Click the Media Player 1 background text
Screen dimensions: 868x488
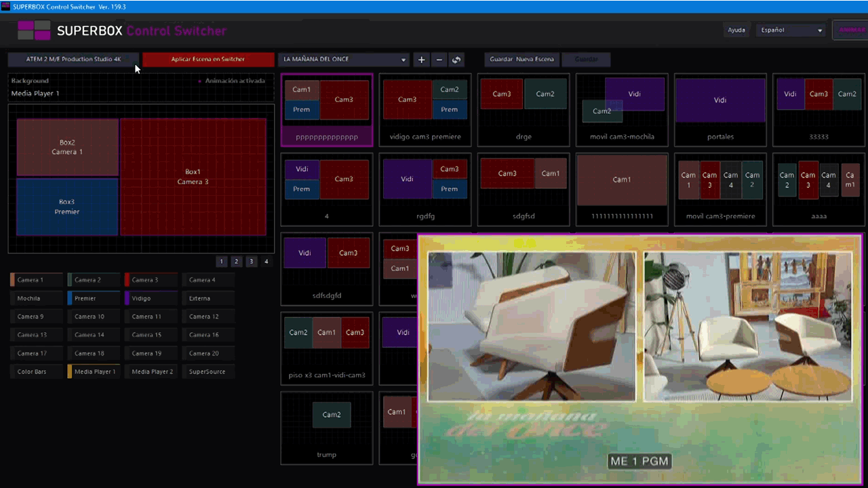pos(35,94)
